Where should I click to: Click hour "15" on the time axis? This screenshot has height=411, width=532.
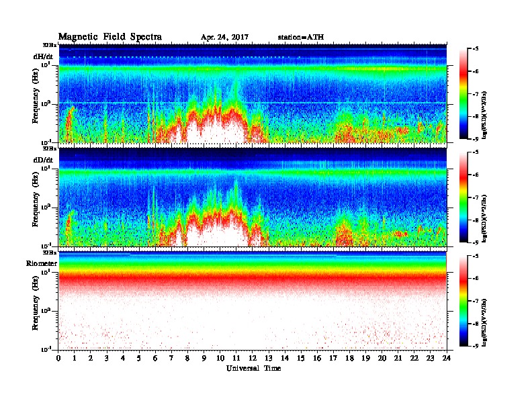point(301,359)
